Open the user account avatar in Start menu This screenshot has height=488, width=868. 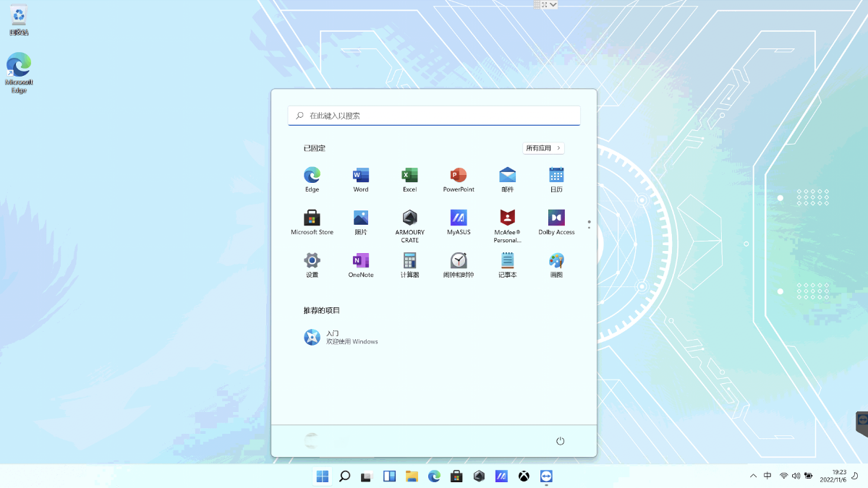[312, 441]
